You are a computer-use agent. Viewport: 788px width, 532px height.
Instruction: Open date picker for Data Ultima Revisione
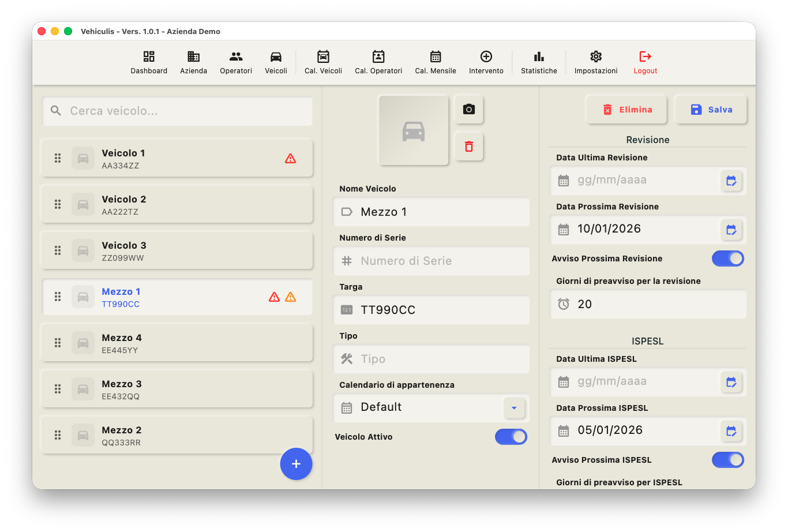(731, 181)
